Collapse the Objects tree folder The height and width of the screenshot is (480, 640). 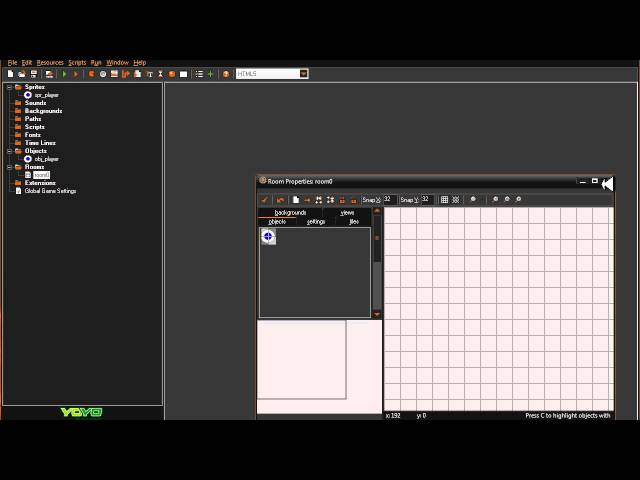pyautogui.click(x=9, y=151)
